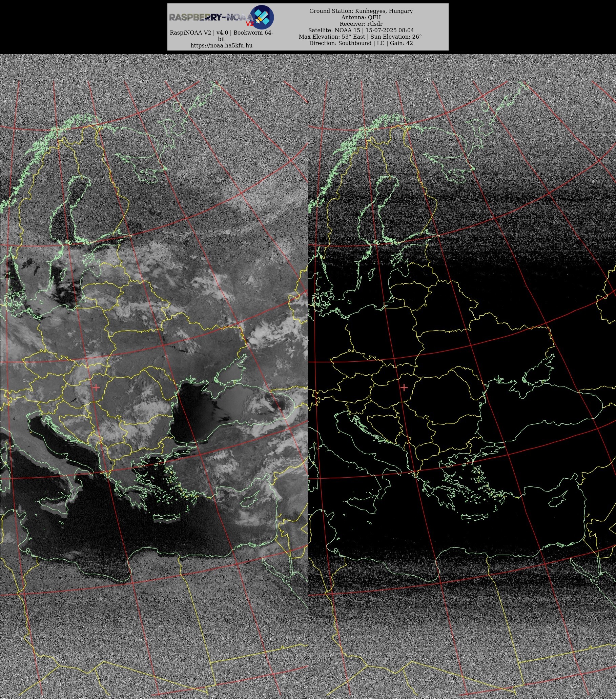The height and width of the screenshot is (699, 616).
Task: Click the Raspberry-NOAA satellite logo icon
Action: coord(262,17)
